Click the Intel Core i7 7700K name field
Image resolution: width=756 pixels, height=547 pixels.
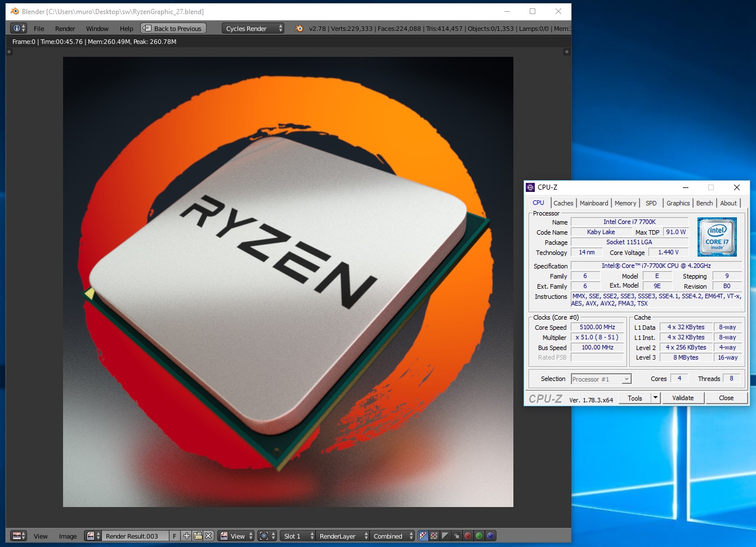(x=629, y=222)
